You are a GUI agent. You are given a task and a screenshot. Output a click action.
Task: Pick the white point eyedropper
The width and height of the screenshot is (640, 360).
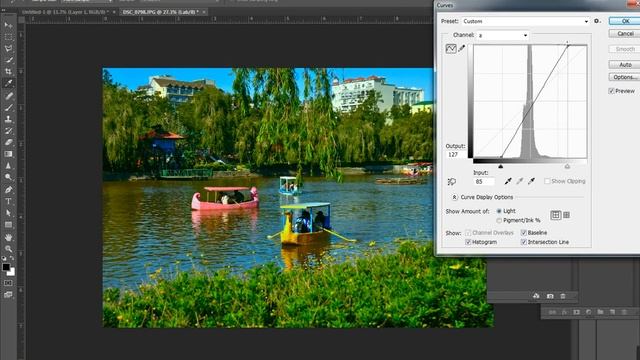point(531,181)
